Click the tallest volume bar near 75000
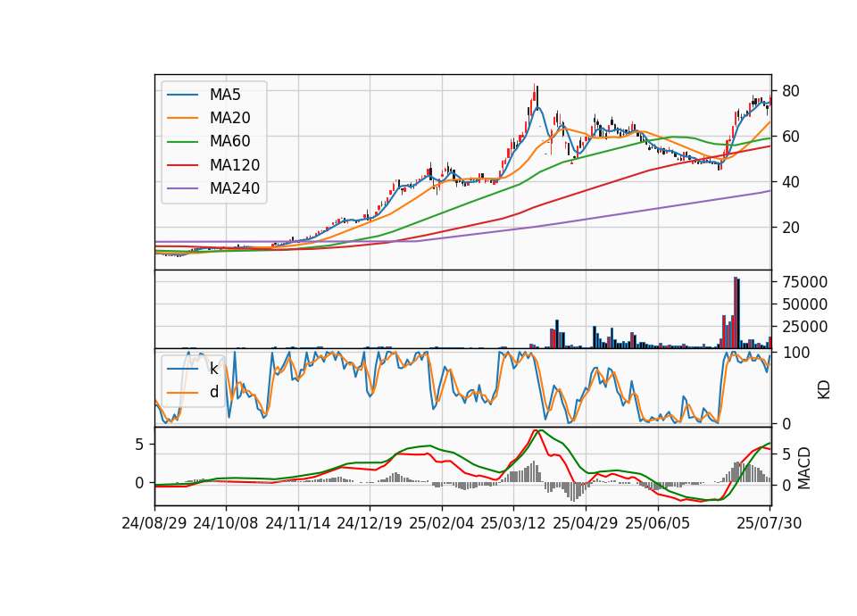857x616 pixels. tap(736, 312)
